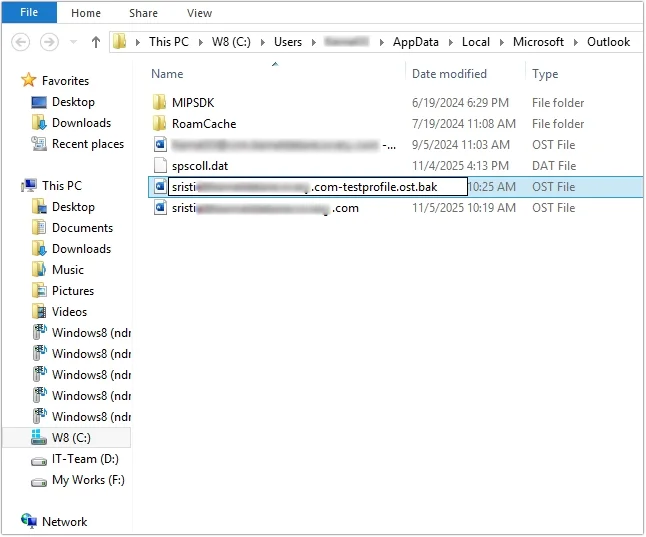Expand chevron after Local breadcrumb
The width and height of the screenshot is (646, 537).
click(501, 42)
